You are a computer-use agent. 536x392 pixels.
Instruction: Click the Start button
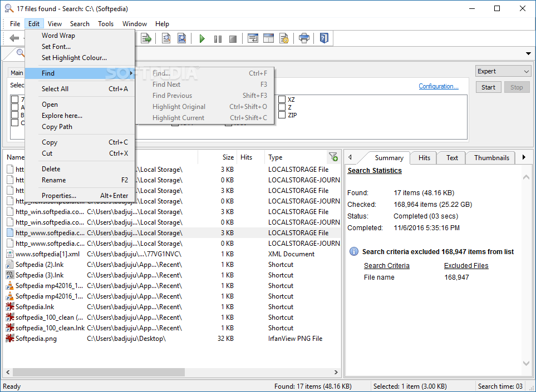click(x=489, y=87)
